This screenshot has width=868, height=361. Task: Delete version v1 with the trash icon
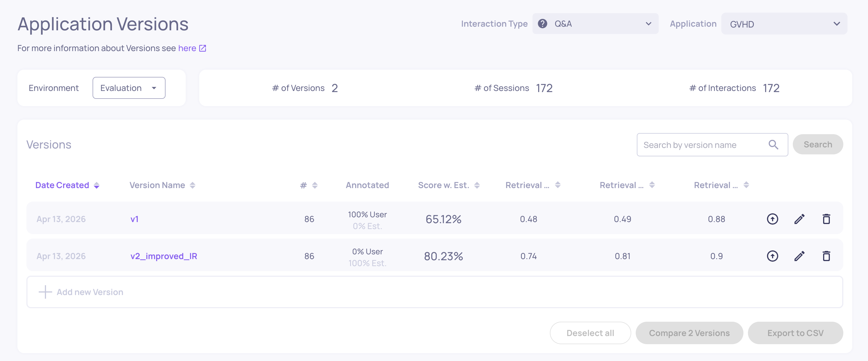coord(826,219)
